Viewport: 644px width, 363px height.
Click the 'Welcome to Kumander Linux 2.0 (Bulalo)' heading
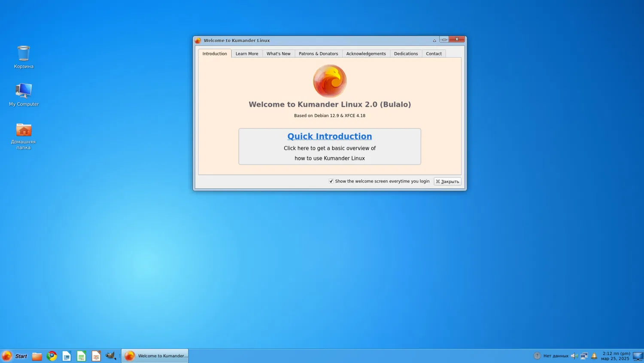click(330, 104)
